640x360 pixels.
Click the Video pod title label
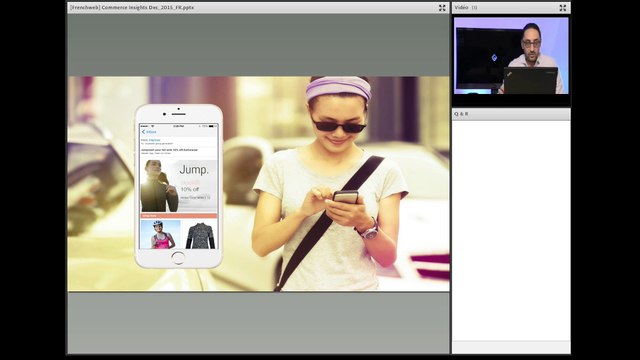[x=461, y=8]
